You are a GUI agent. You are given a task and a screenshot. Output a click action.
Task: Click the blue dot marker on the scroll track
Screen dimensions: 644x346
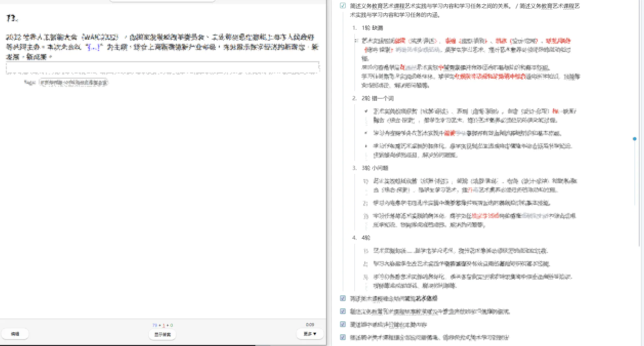pos(634,139)
